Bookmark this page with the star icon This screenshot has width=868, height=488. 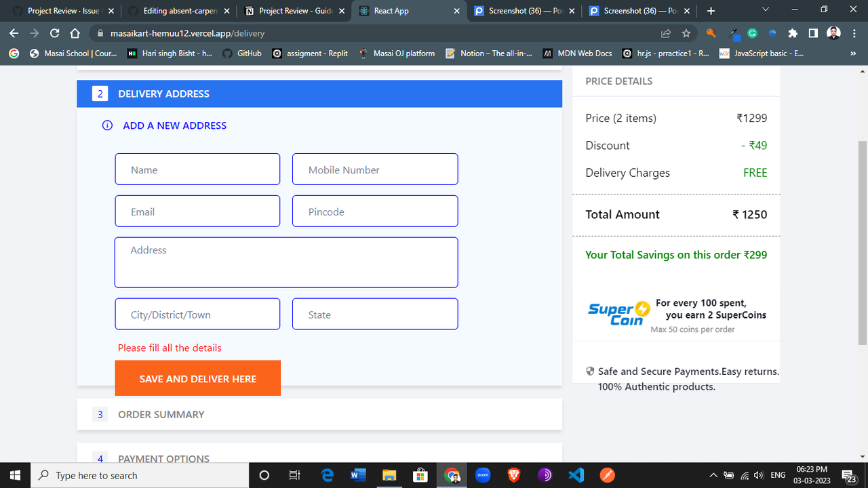pos(686,33)
